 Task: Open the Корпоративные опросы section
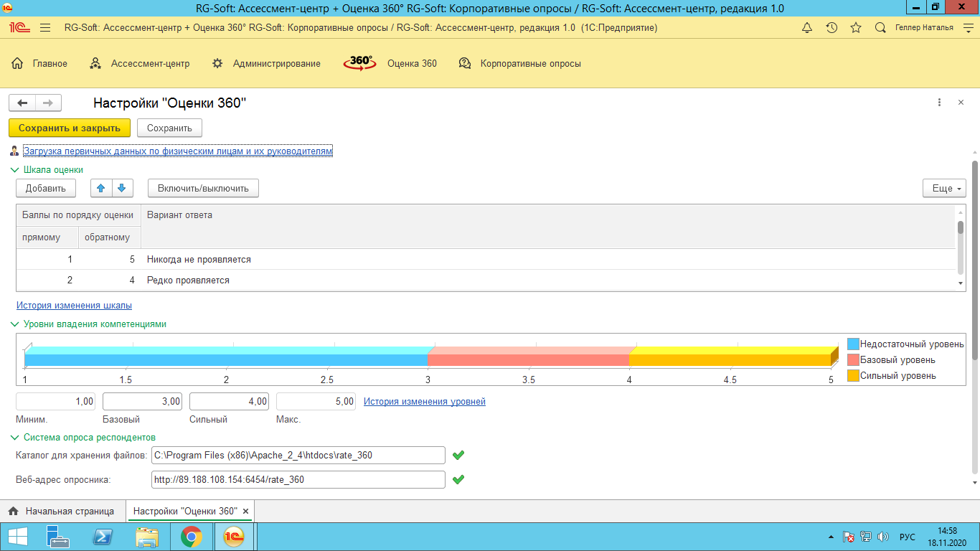click(x=519, y=63)
